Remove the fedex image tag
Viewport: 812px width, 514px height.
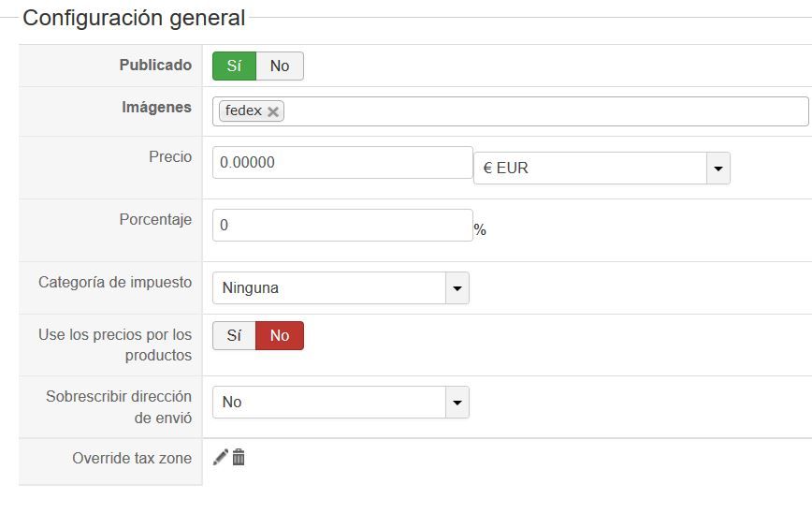coord(273,111)
